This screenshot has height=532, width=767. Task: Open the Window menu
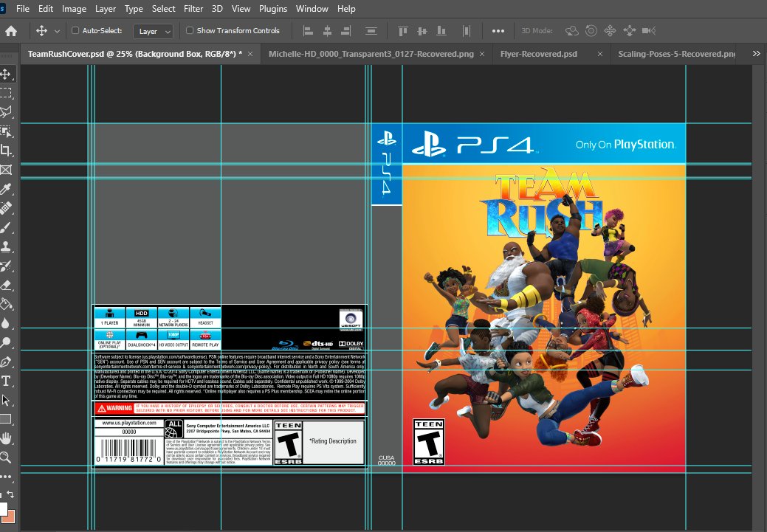[x=312, y=9]
